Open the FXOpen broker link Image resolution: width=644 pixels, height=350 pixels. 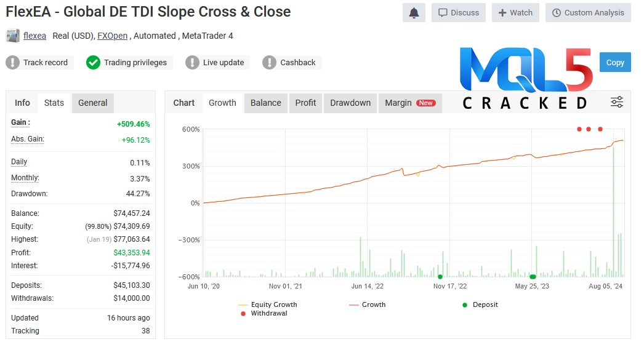[112, 36]
